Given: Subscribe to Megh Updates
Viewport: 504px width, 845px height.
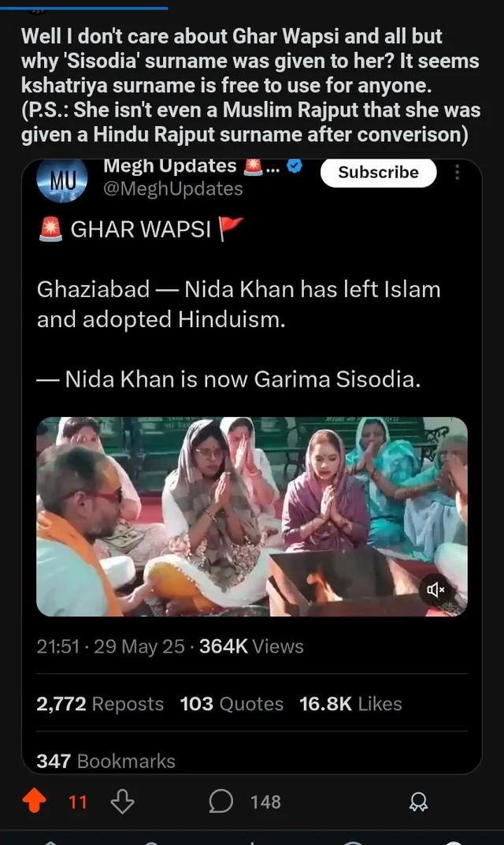Looking at the screenshot, I should (378, 172).
